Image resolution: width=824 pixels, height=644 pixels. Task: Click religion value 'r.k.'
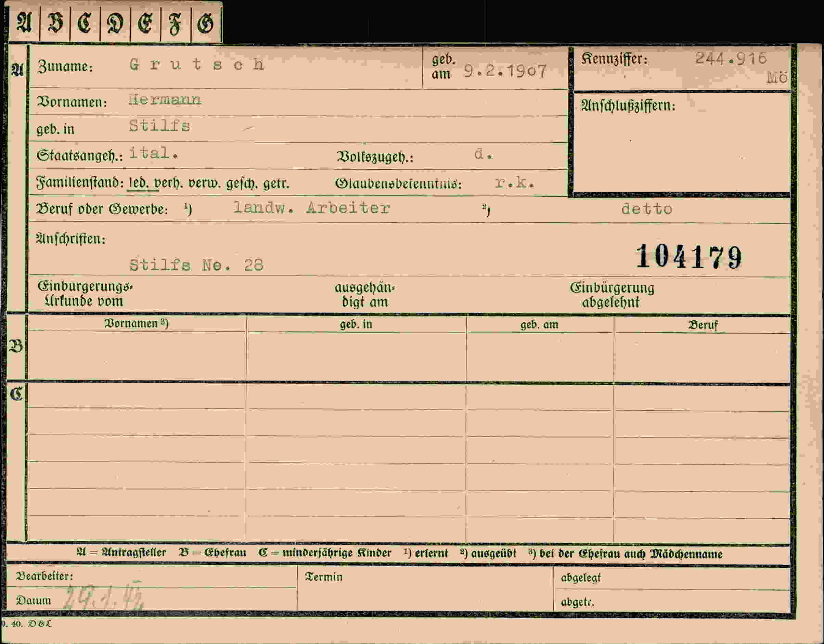coord(515,183)
